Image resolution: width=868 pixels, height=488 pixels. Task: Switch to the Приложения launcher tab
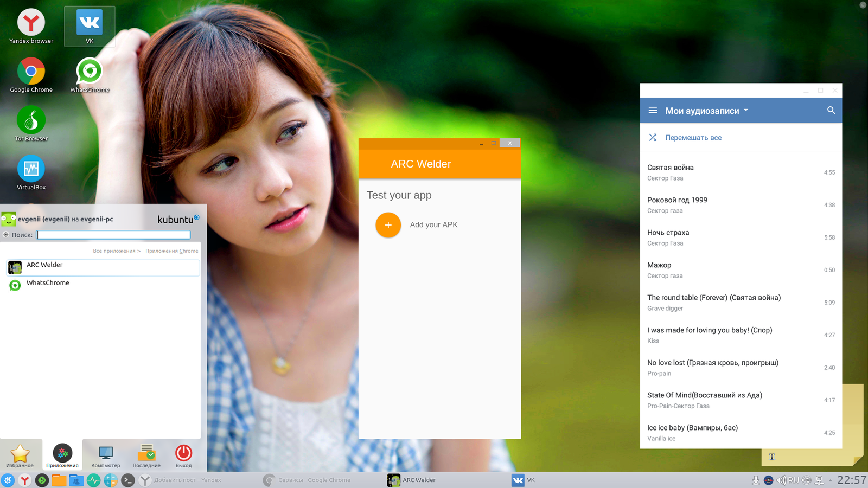(62, 455)
